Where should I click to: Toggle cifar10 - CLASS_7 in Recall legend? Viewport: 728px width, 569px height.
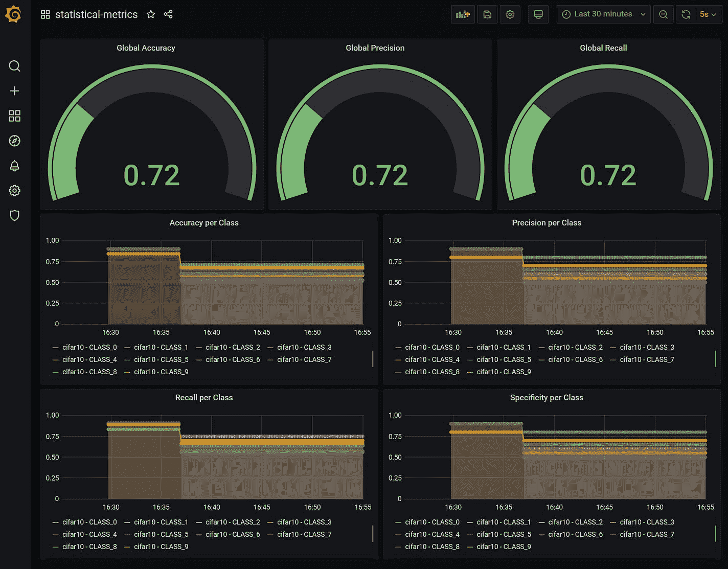tap(304, 534)
